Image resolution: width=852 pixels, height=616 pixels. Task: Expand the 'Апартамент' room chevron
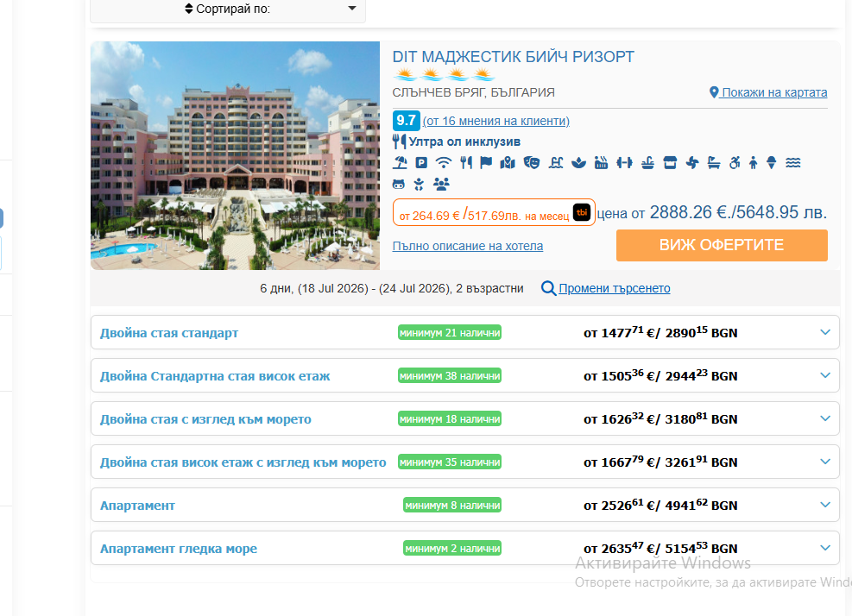824,505
